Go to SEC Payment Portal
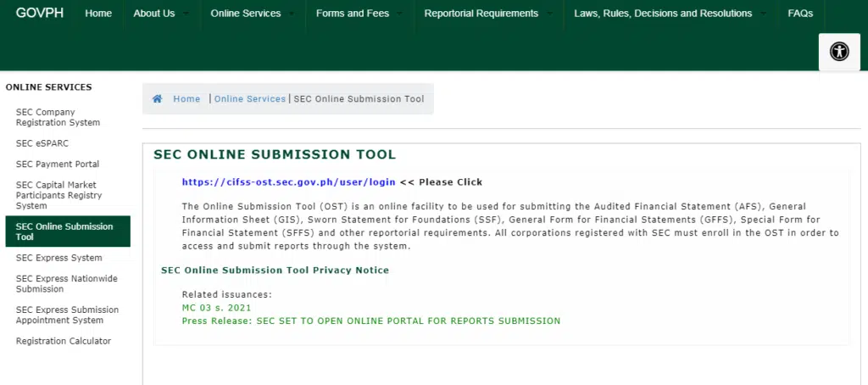Screen dimensions: 868x385 pos(58,164)
